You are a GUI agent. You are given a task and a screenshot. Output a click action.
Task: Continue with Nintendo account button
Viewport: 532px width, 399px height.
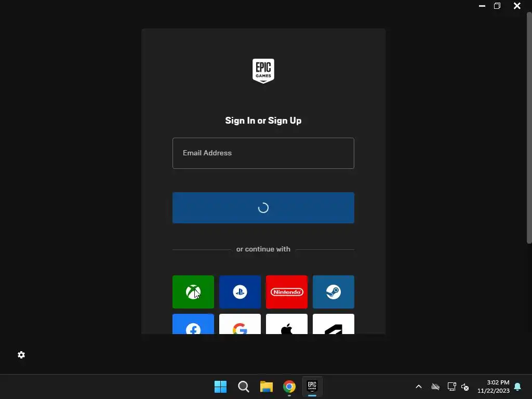[287, 292]
